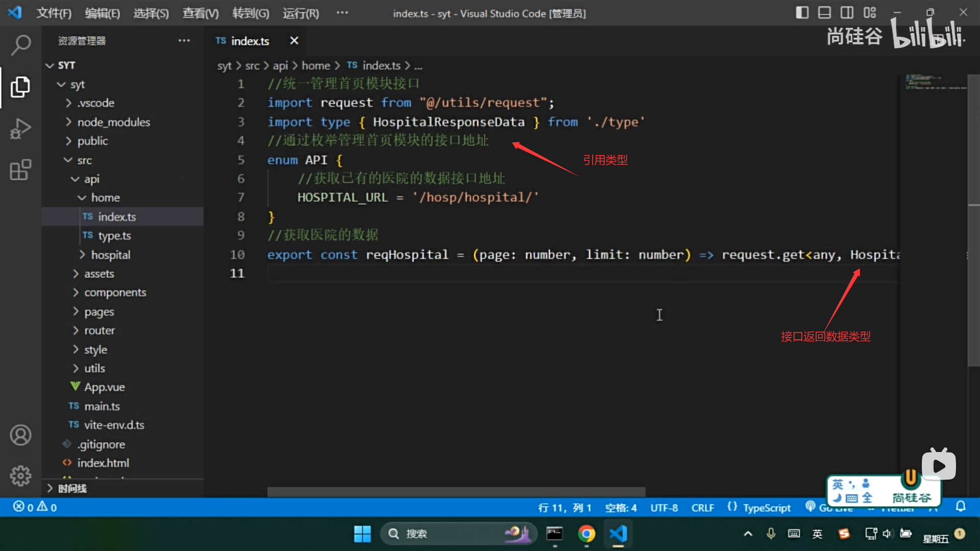Click errors and warnings status indicator
The width and height of the screenshot is (980, 551).
point(35,507)
